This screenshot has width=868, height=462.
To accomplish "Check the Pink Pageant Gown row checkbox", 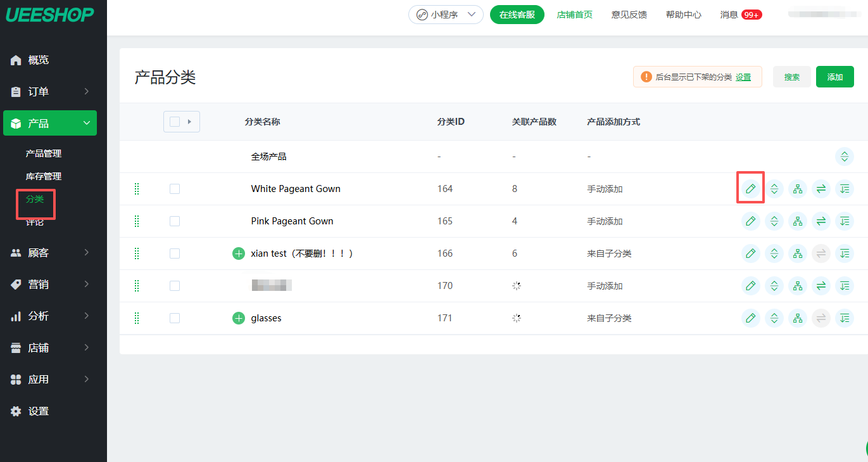I will (x=175, y=221).
